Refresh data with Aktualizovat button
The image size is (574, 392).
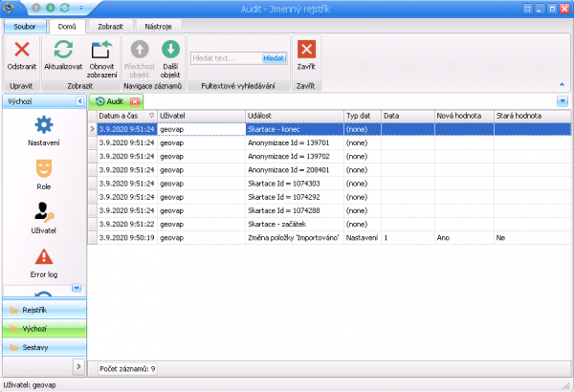click(x=66, y=52)
